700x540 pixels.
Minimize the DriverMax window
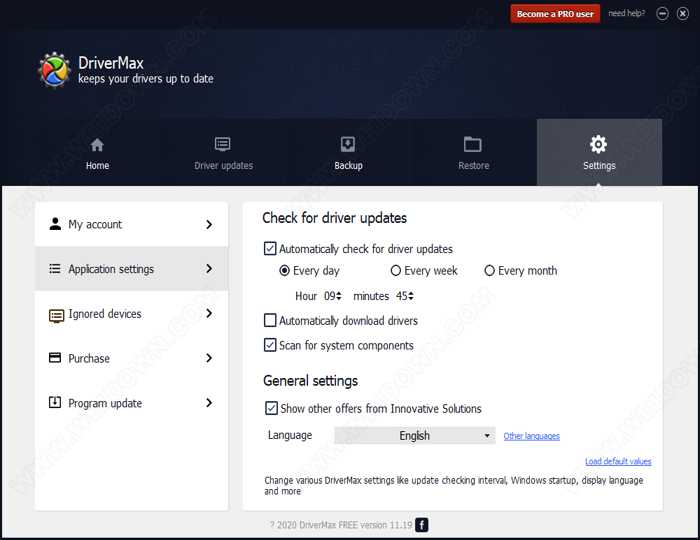click(x=662, y=14)
